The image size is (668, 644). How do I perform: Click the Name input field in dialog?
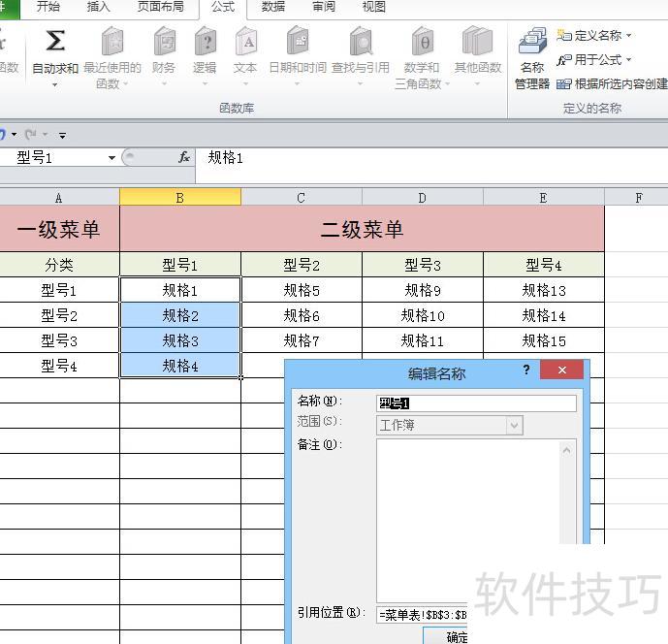click(x=476, y=402)
